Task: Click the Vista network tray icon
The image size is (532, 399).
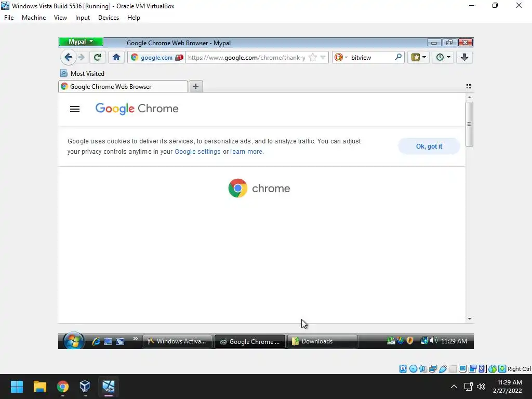Action: [424, 341]
